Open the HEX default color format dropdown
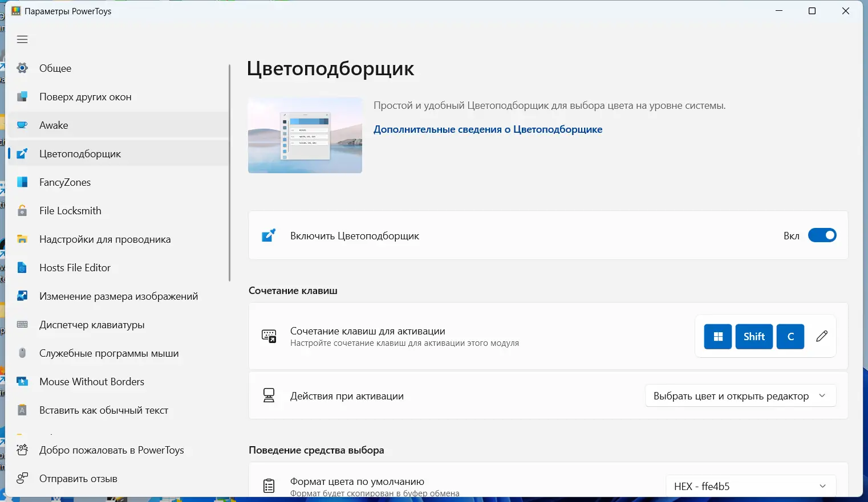This screenshot has height=502, width=868. tap(751, 486)
